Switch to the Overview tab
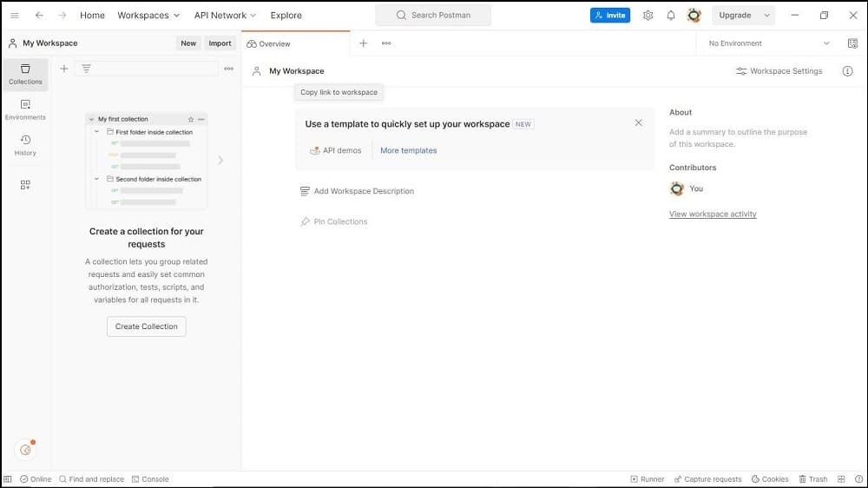The image size is (868, 488). click(296, 43)
